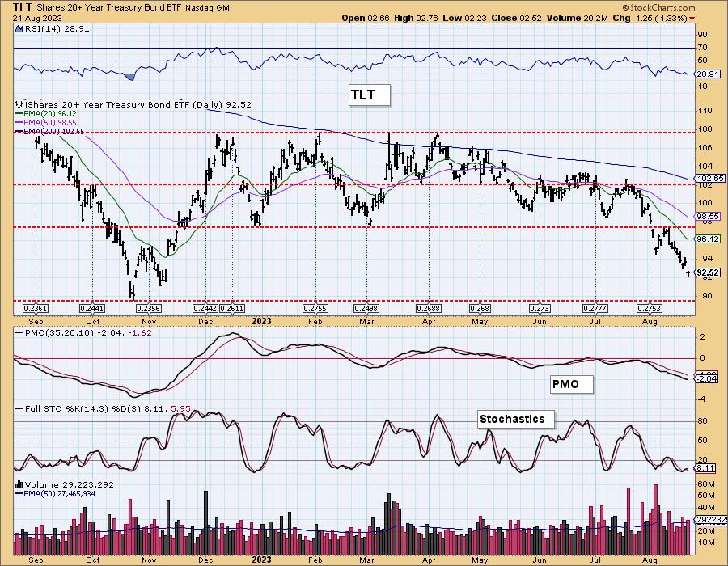Click the Nasdaq GM exchange label
The width and height of the screenshot is (728, 566).
point(207,8)
